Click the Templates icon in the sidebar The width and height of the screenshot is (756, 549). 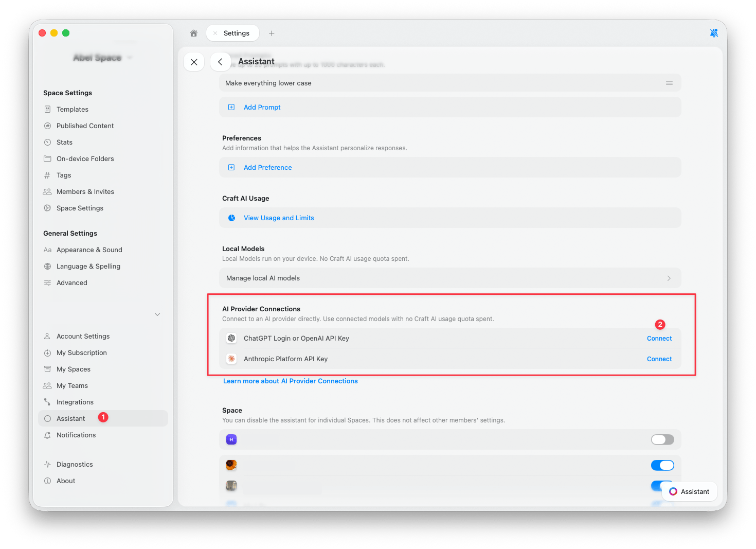47,109
